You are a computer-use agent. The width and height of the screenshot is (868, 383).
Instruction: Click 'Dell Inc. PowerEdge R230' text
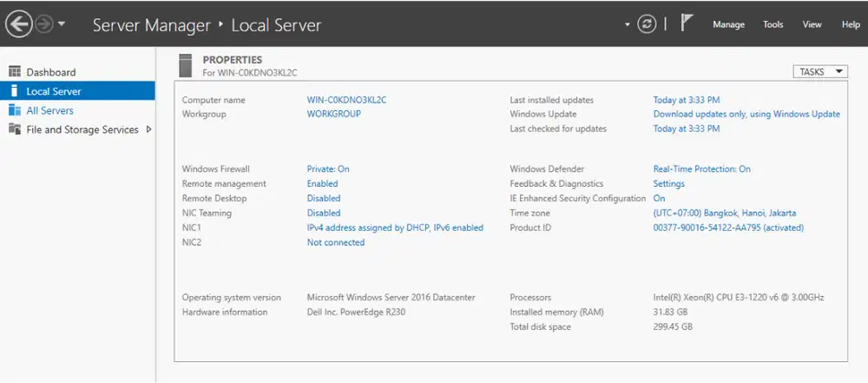point(356,312)
